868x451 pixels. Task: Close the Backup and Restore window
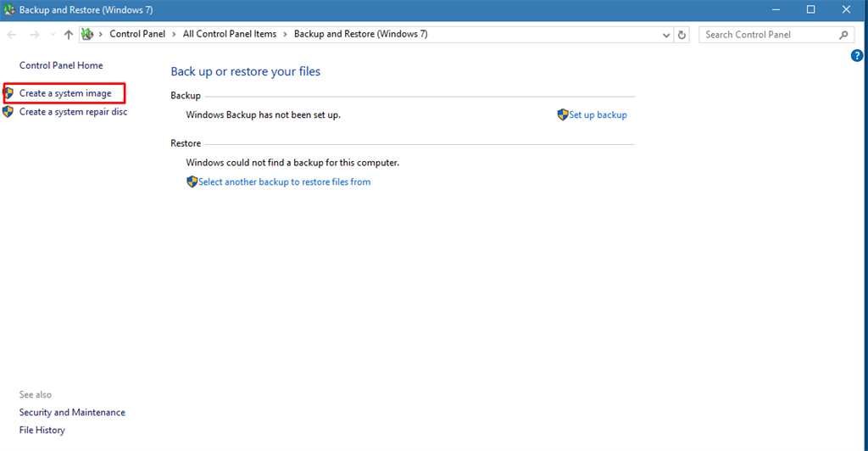[x=846, y=10]
